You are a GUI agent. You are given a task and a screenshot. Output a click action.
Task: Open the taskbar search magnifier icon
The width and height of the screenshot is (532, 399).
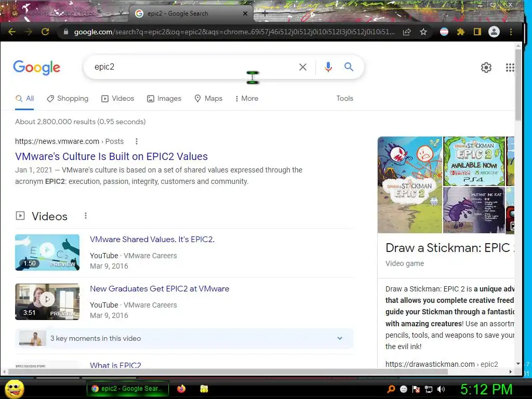coord(391,389)
